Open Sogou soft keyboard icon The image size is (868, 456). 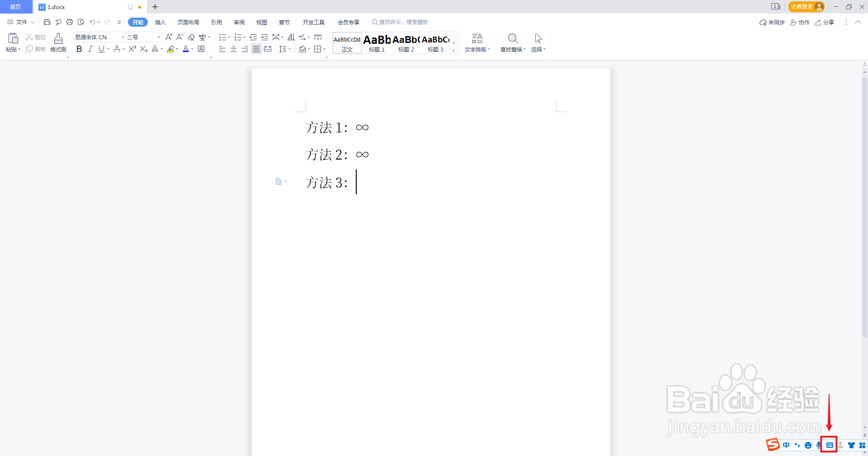830,445
